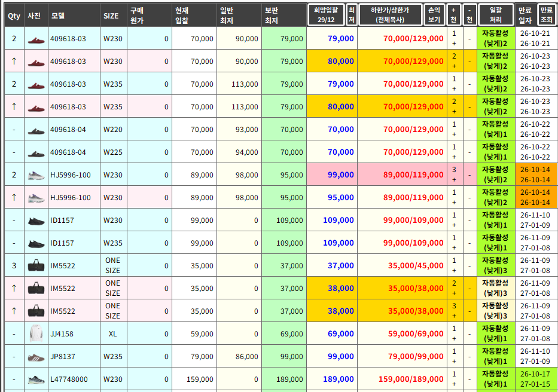The width and height of the screenshot is (558, 392).
Task: Click the 만료일자 column header
Action: tap(525, 16)
